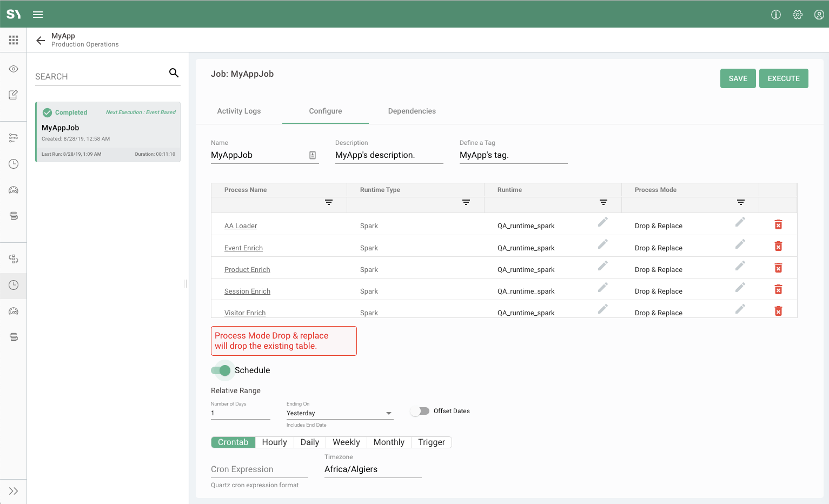Screen dimensions: 829x504
Task: Open the Ending On dropdown
Action: [x=340, y=413]
